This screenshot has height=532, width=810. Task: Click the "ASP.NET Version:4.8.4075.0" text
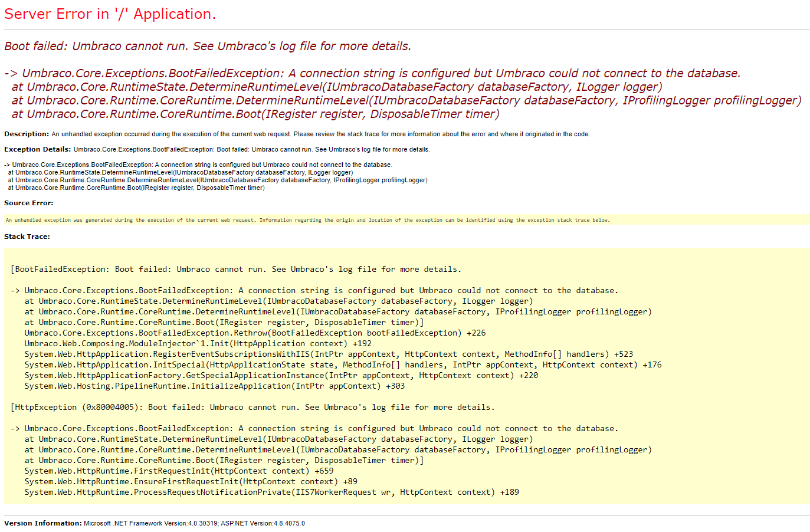(x=263, y=523)
